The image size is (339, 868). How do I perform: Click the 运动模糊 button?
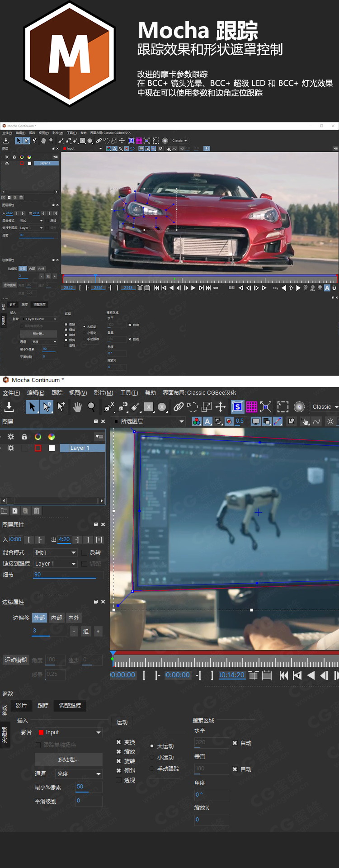(16, 660)
